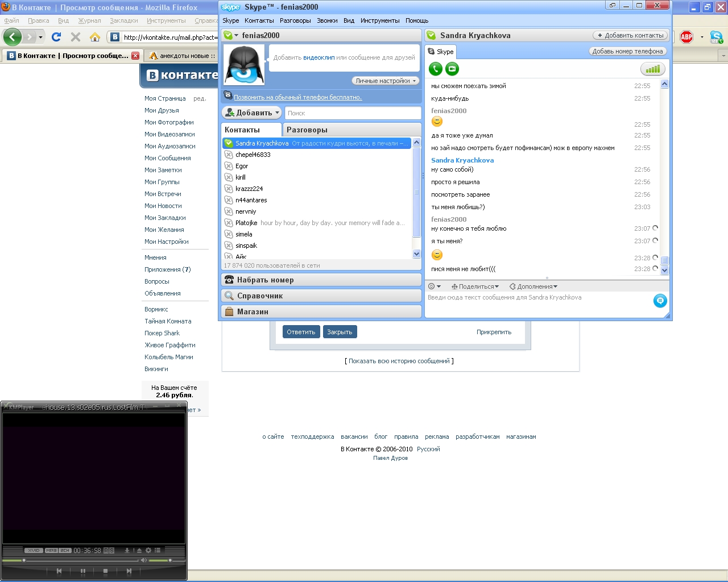Click KMPlayer's download arrow icon
Screen dimensions: 728x582
click(x=127, y=550)
